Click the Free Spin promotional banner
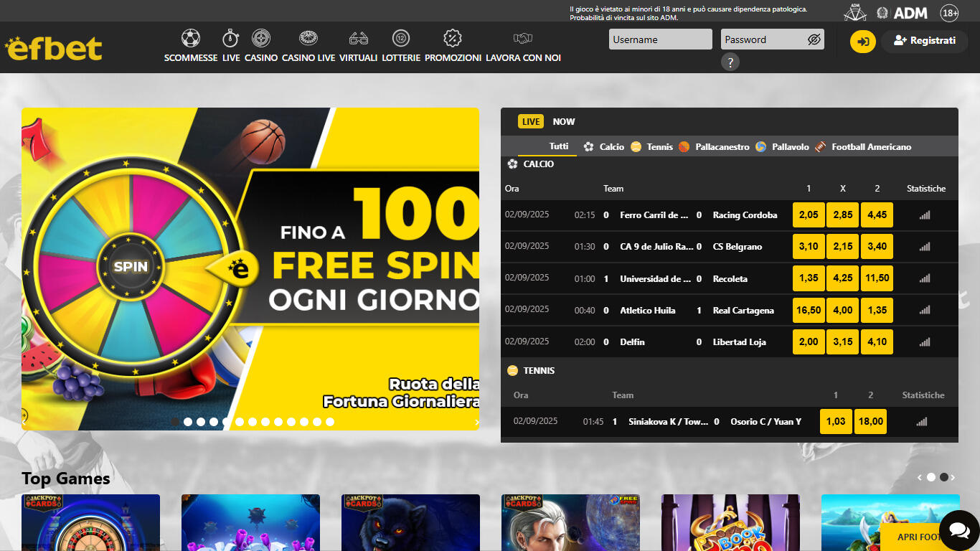980x551 pixels. pyautogui.click(x=250, y=269)
